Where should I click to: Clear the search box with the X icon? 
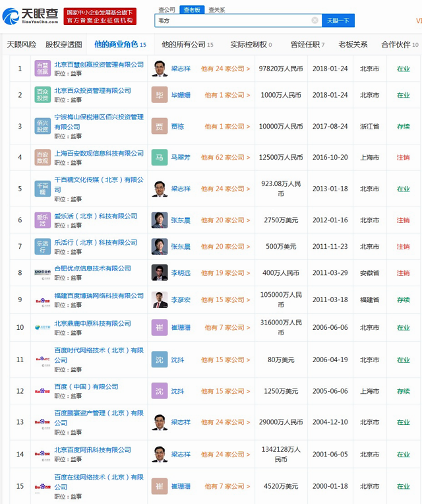point(315,20)
